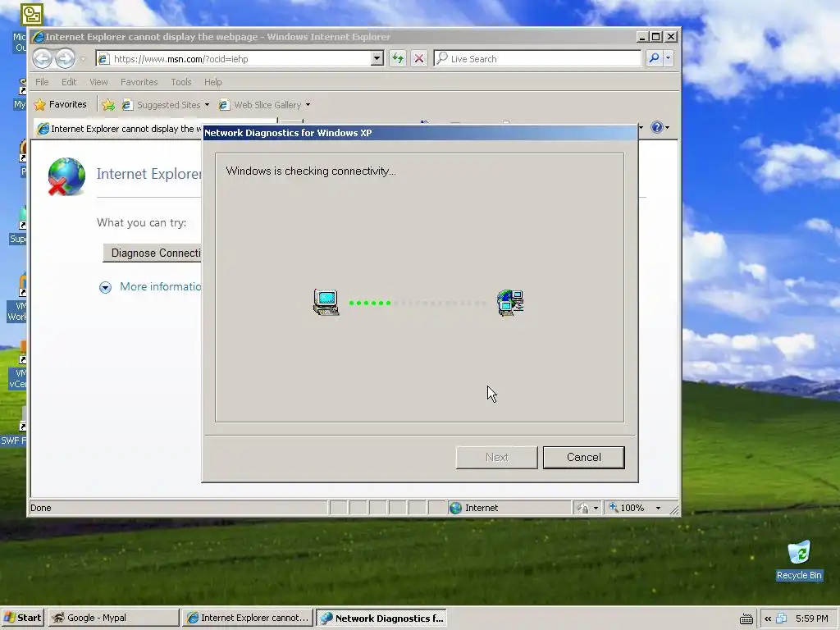This screenshot has height=630, width=840.
Task: Click the protected mode icon in status bar
Action: point(583,508)
